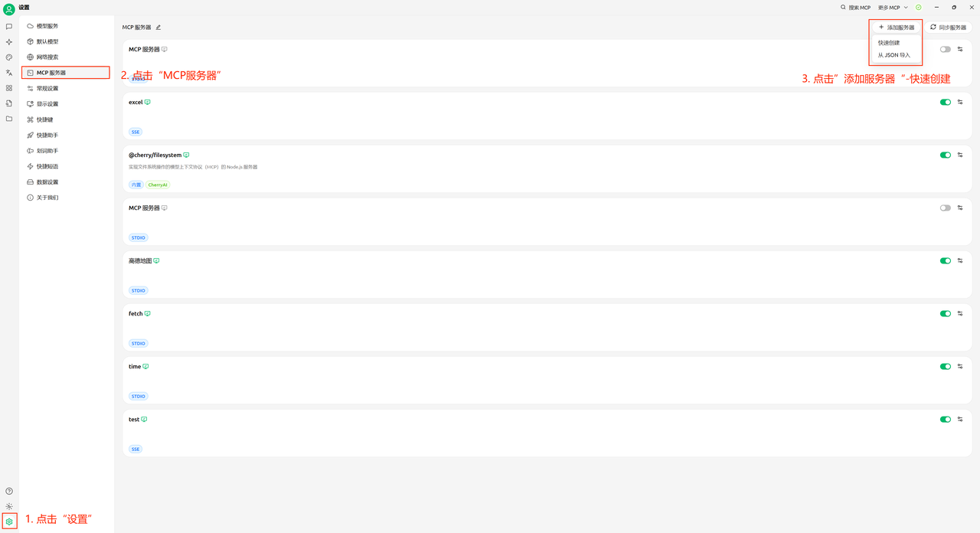Open the chat assistant sidebar icon
980x533 pixels.
pyautogui.click(x=9, y=26)
